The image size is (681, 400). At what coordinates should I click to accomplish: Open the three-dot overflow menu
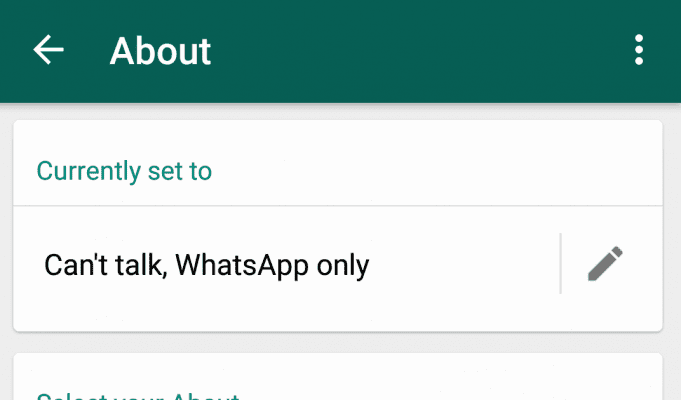click(x=638, y=50)
